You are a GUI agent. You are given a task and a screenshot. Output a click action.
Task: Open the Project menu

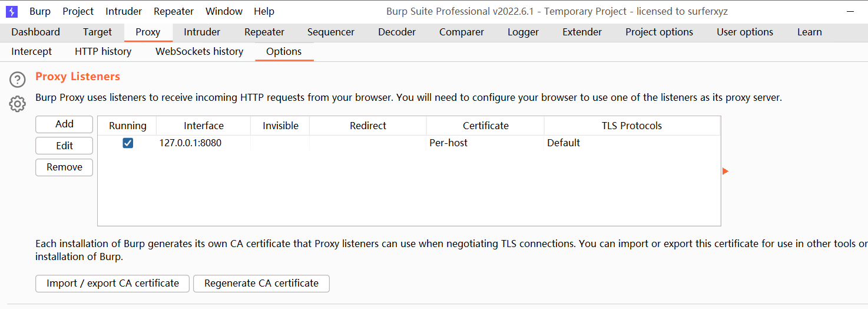[x=78, y=11]
